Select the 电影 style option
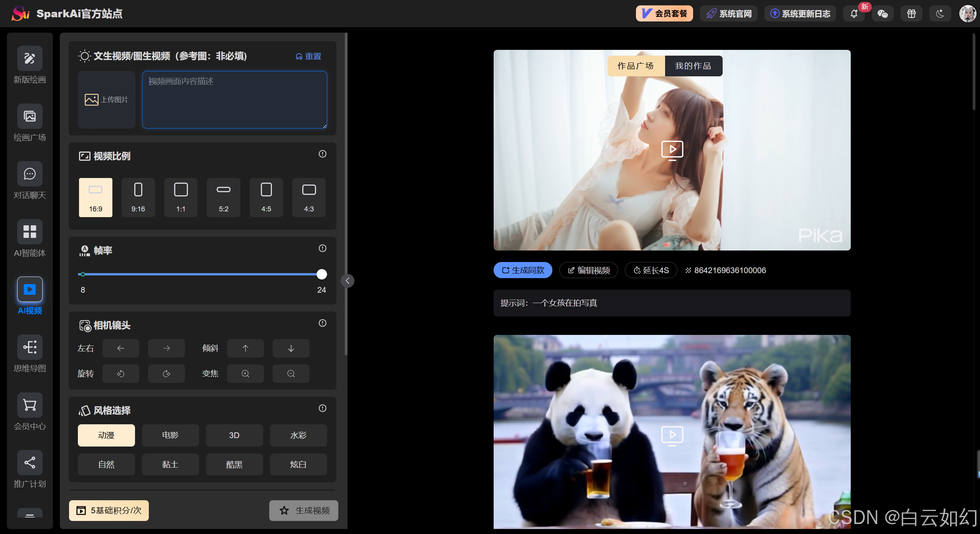 pyautogui.click(x=170, y=435)
